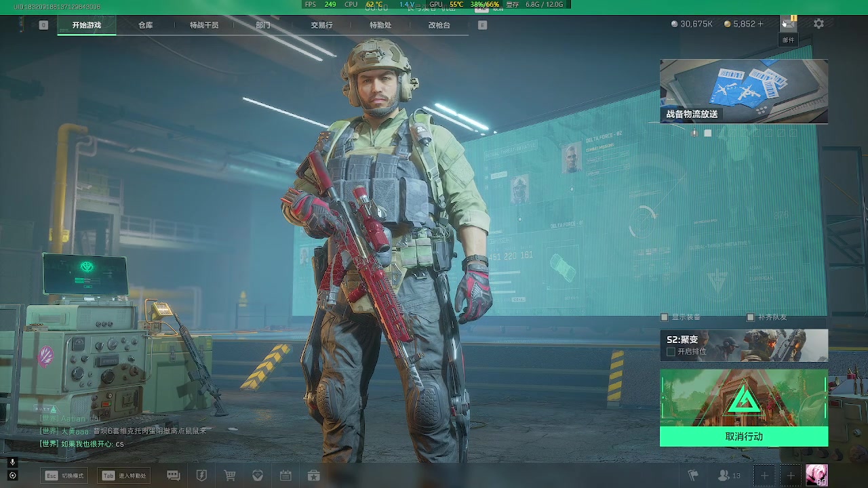Open the 战备物流放送 banner

tap(744, 91)
